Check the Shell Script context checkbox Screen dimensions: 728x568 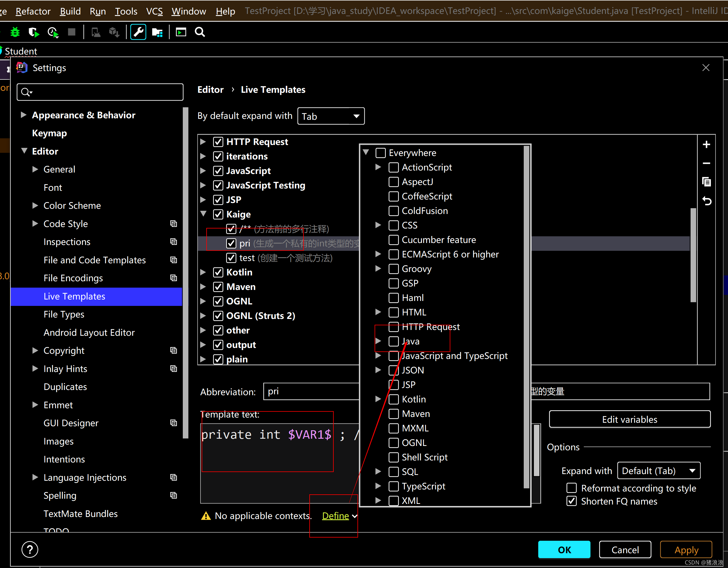coord(394,457)
